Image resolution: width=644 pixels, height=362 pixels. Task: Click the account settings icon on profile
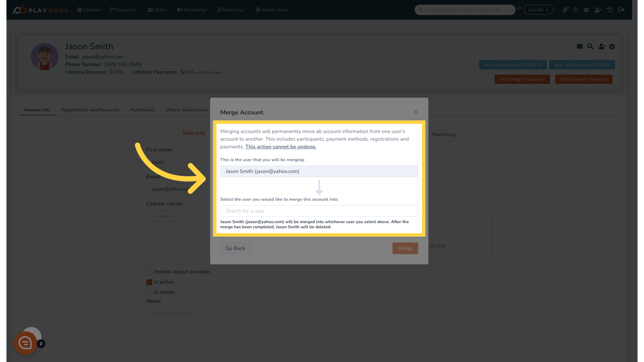click(612, 46)
